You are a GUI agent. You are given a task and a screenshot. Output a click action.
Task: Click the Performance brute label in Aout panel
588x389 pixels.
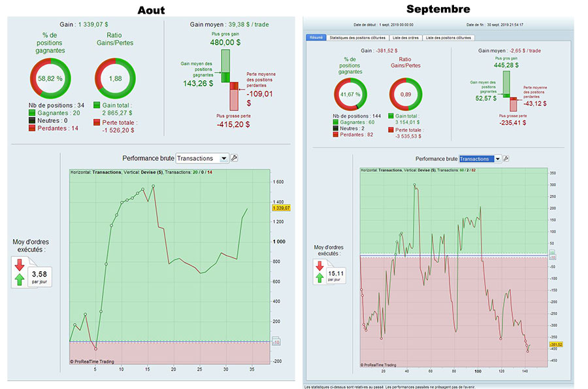[x=148, y=158]
